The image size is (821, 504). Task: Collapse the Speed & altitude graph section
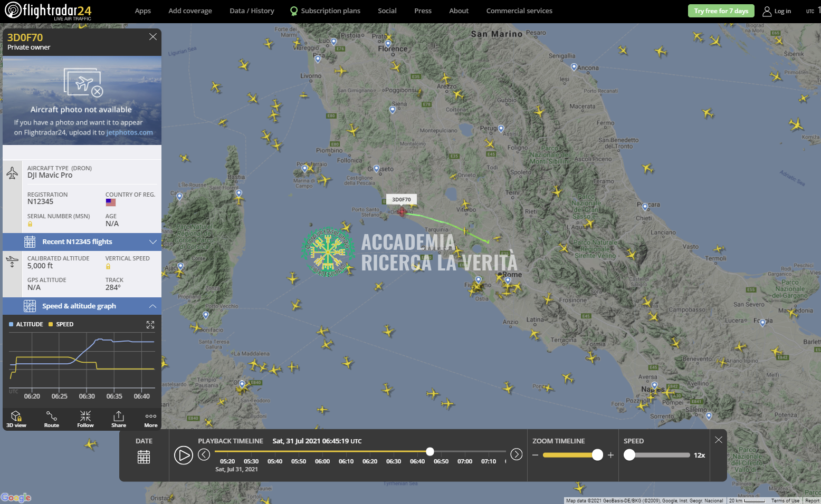(x=82, y=306)
